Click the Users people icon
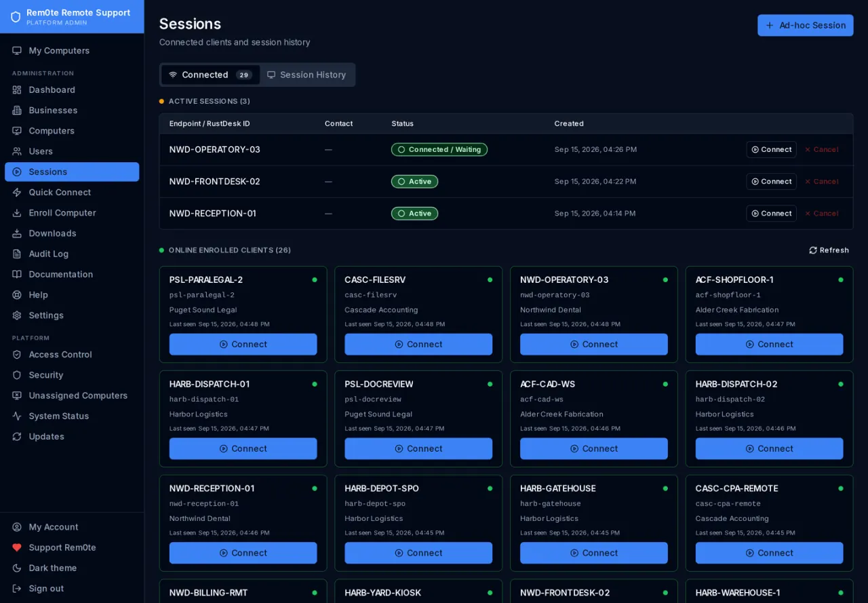 tap(17, 151)
